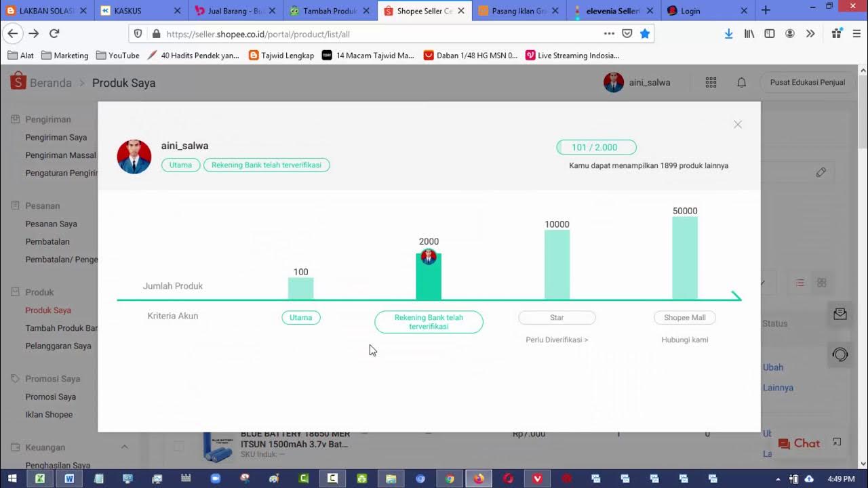This screenshot has height=488, width=868.
Task: Collapse the Keuangan section chevron
Action: pyautogui.click(x=124, y=447)
